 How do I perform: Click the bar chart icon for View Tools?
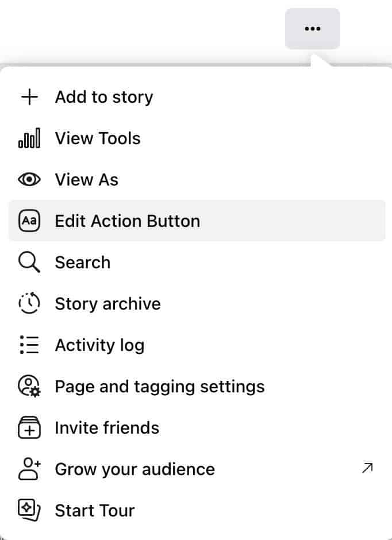pyautogui.click(x=29, y=138)
